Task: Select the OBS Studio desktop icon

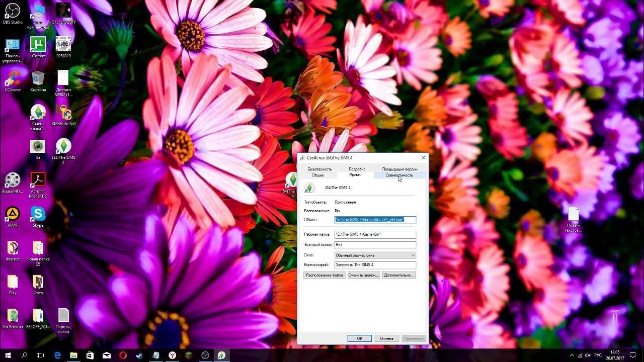Action: (13, 14)
